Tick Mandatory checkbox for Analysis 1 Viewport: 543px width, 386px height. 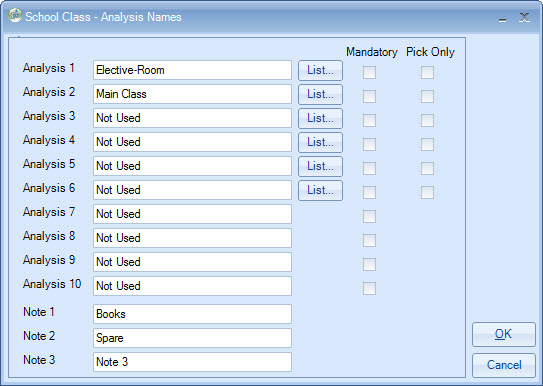point(369,72)
